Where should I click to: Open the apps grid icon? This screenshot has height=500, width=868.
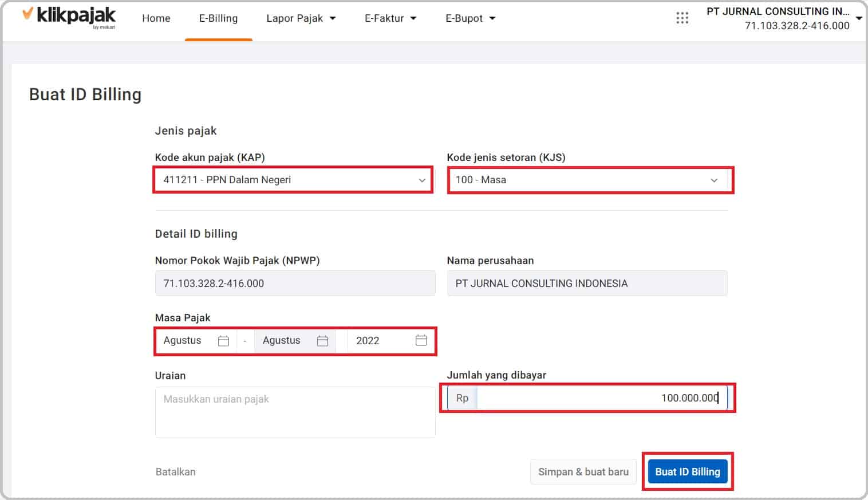tap(682, 18)
